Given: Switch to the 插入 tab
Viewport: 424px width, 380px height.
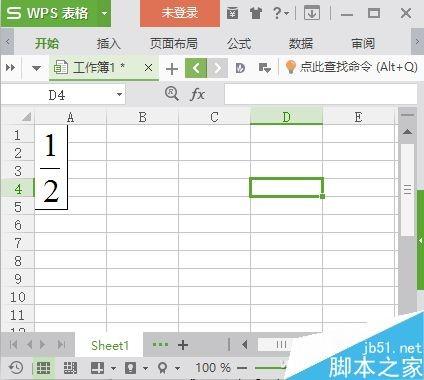Looking at the screenshot, I should click(109, 43).
